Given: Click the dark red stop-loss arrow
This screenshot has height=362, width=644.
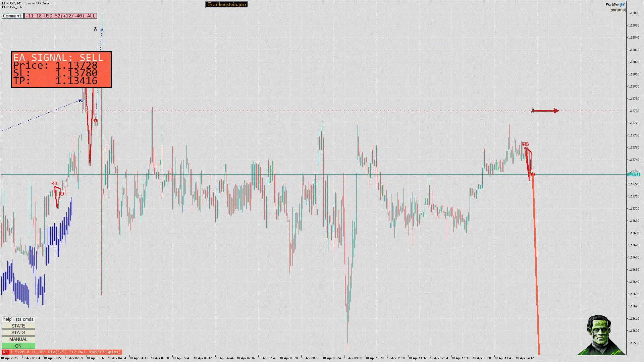Looking at the screenshot, I should (546, 111).
